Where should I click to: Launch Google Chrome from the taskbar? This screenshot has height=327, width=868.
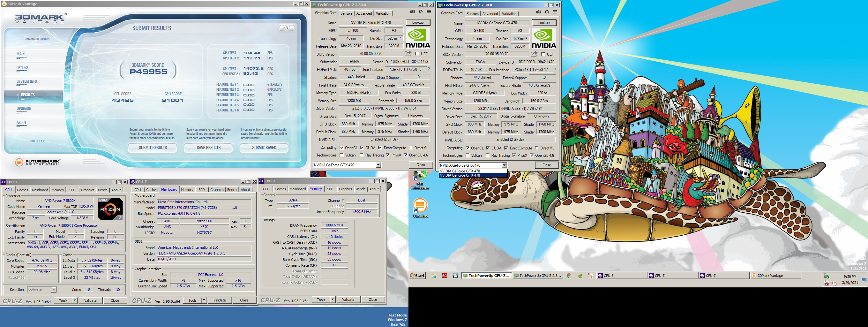(x=569, y=275)
